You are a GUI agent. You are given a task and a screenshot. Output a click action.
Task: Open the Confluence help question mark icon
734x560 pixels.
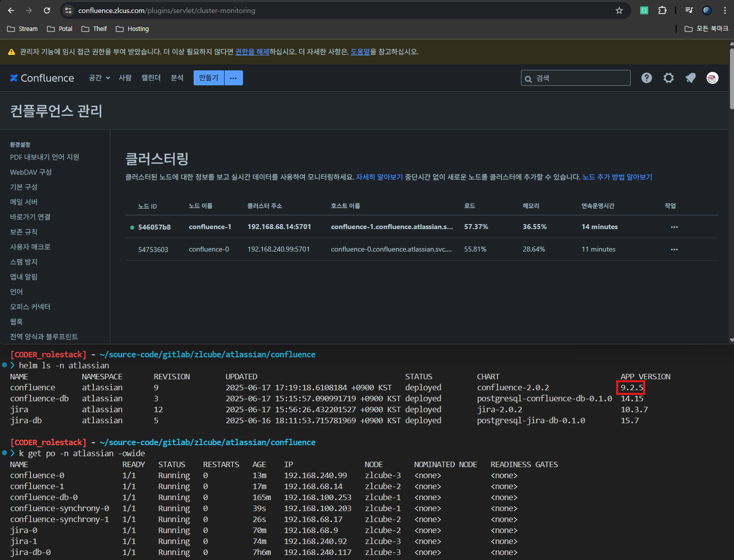tap(647, 78)
